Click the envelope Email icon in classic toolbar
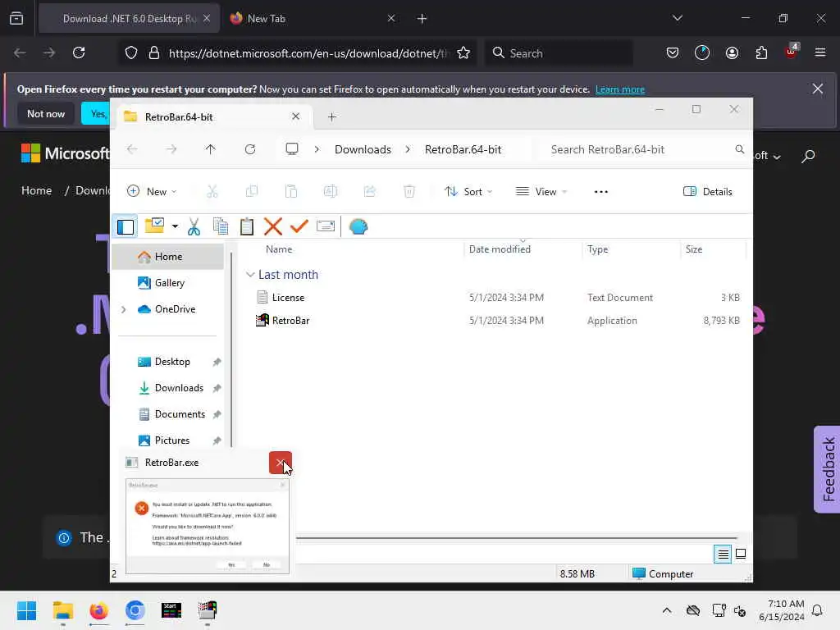Image resolution: width=840 pixels, height=630 pixels. [325, 226]
